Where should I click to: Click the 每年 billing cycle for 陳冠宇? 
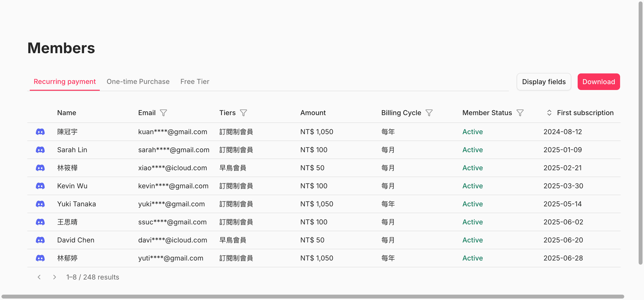388,132
